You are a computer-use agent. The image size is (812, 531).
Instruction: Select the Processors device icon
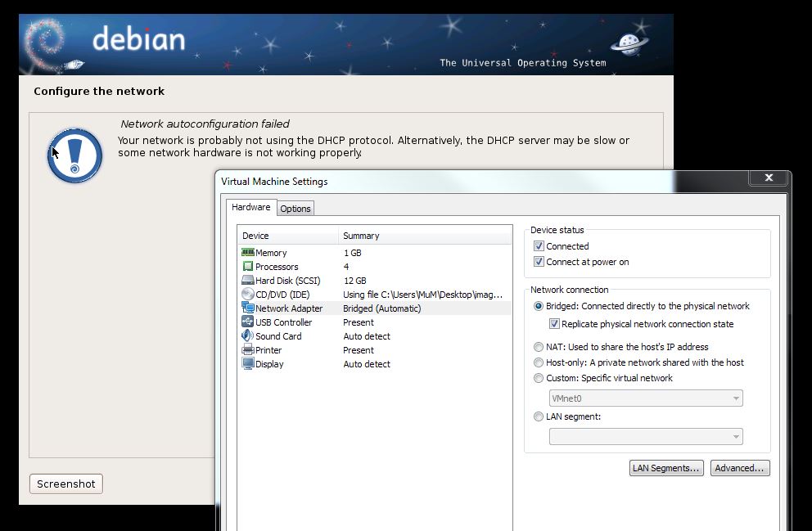click(247, 267)
